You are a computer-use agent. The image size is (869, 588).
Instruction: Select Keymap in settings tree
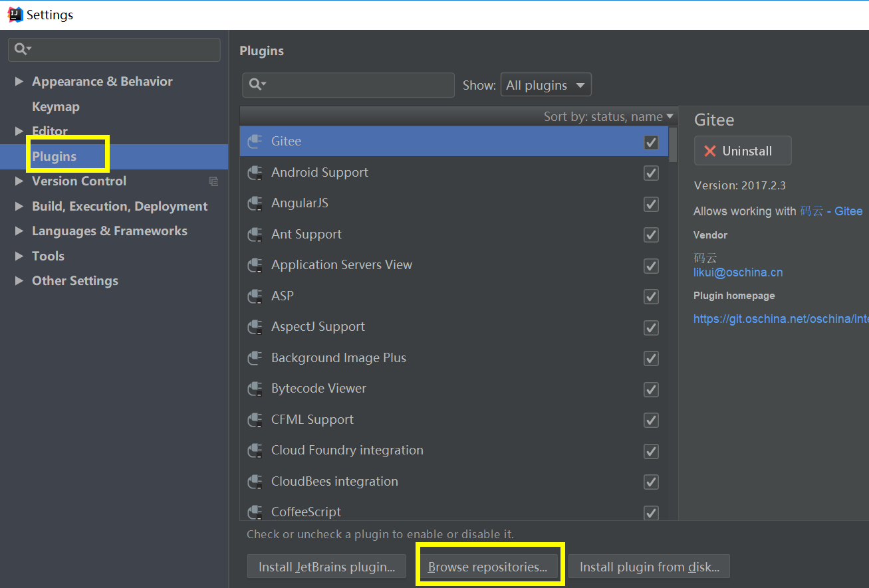(x=56, y=107)
